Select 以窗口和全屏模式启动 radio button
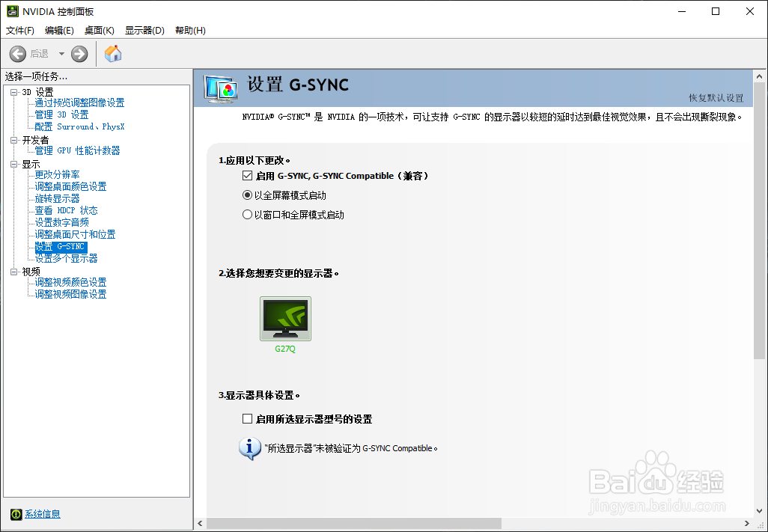The width and height of the screenshot is (768, 532). [x=247, y=215]
